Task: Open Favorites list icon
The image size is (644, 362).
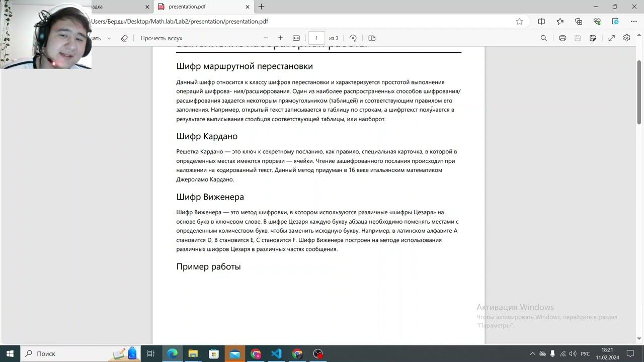Action: (560, 22)
